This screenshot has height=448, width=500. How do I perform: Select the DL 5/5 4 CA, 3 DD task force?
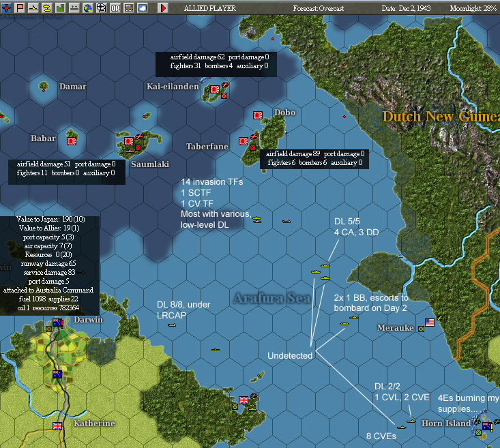(x=325, y=265)
